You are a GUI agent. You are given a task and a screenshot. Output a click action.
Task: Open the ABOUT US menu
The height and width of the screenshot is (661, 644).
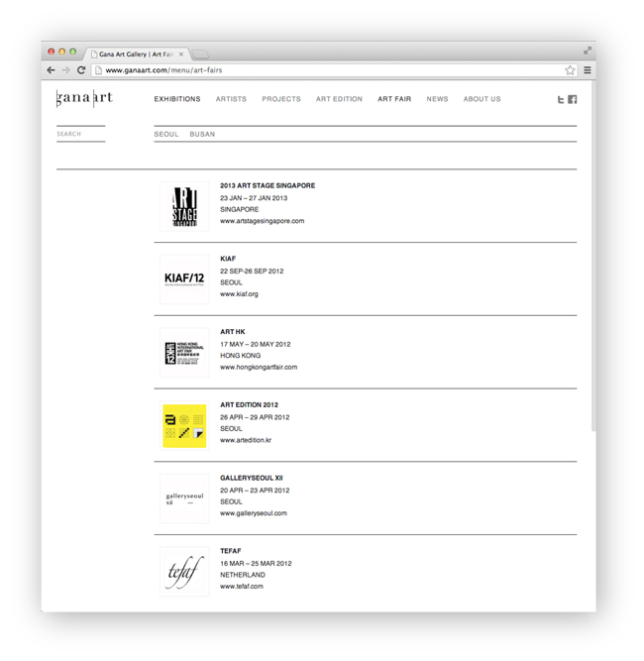coord(482,99)
